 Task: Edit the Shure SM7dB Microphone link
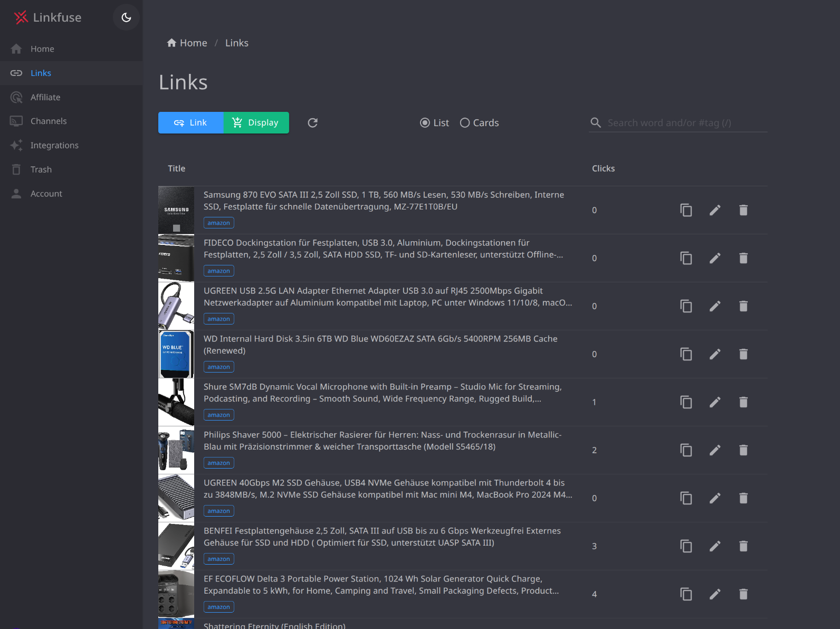tap(715, 402)
